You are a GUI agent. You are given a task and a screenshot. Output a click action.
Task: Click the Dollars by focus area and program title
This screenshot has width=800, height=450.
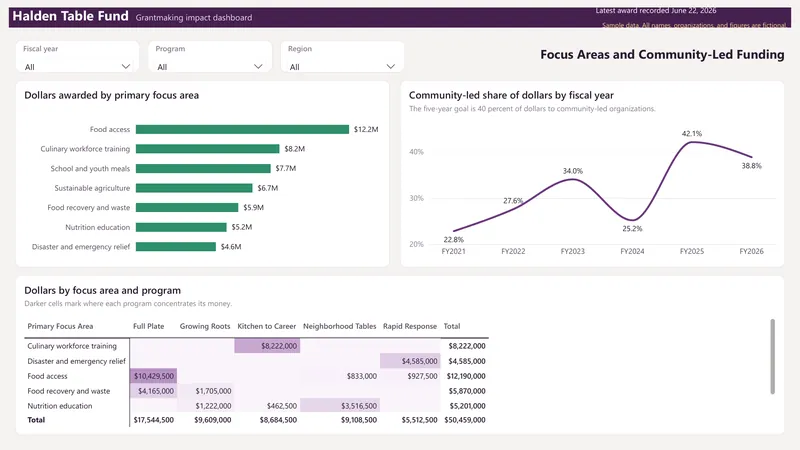[103, 290]
